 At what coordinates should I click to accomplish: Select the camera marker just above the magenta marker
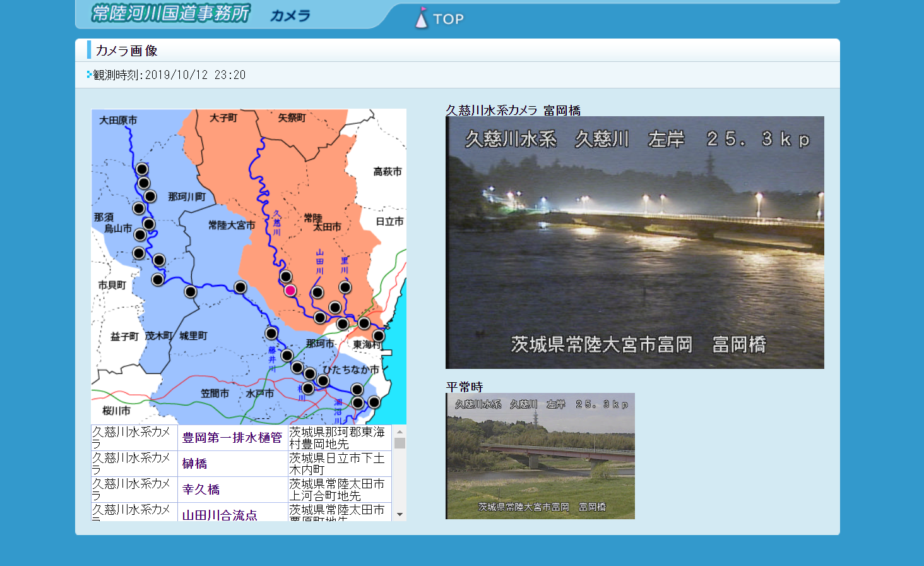(286, 276)
